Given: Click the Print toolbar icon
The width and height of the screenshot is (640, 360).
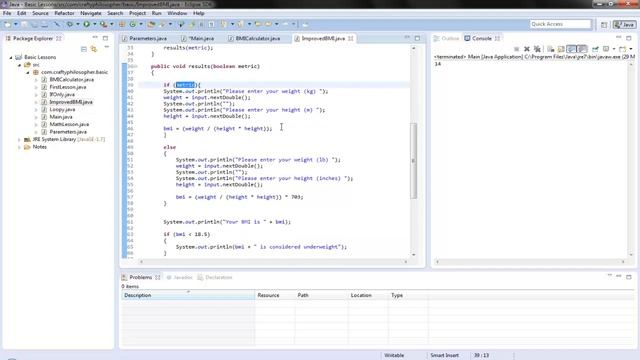Looking at the screenshot, I should click(44, 24).
